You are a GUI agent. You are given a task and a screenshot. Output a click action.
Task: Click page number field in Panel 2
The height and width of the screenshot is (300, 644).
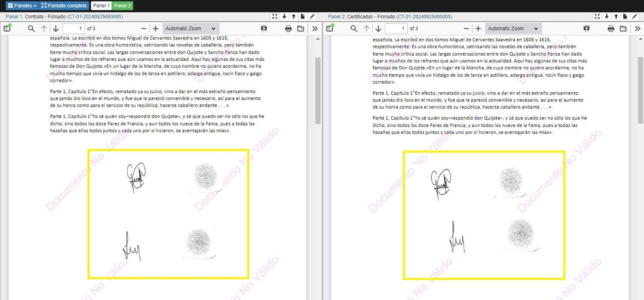click(x=396, y=28)
